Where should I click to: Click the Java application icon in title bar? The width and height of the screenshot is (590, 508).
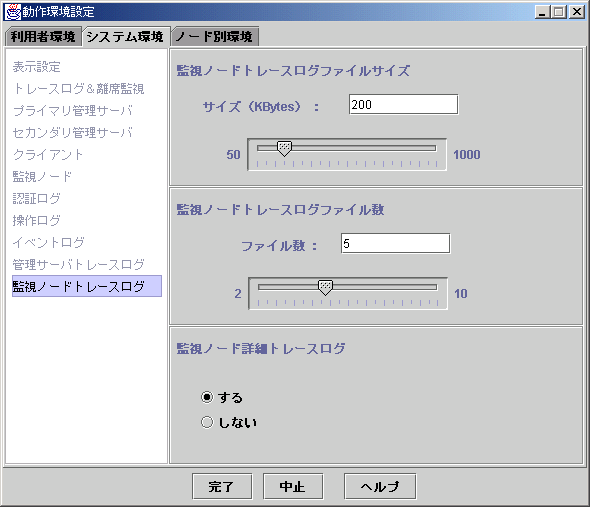click(x=12, y=12)
